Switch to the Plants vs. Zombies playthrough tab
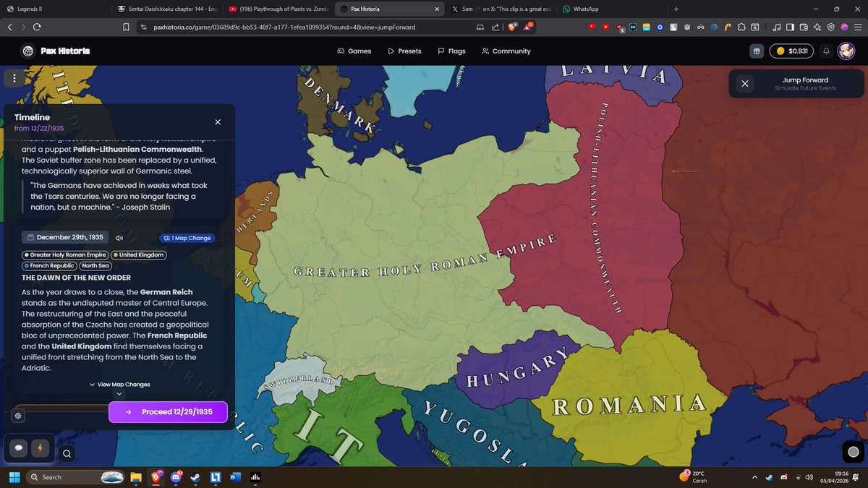This screenshot has height=488, width=868. click(278, 9)
